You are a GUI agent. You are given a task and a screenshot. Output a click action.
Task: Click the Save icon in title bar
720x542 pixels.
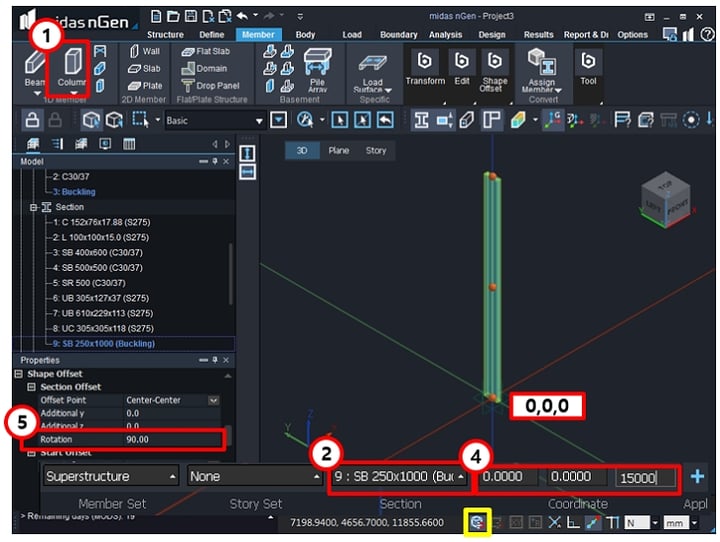(191, 17)
